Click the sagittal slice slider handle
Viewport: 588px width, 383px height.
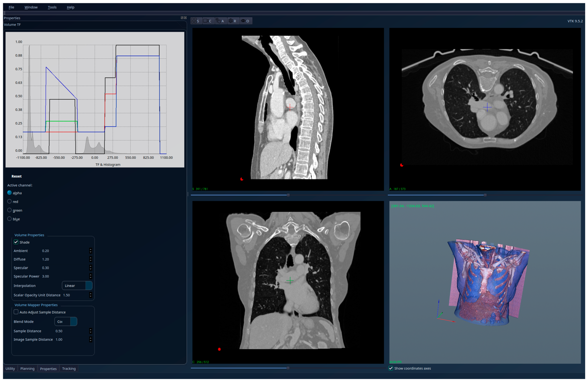[x=288, y=195]
